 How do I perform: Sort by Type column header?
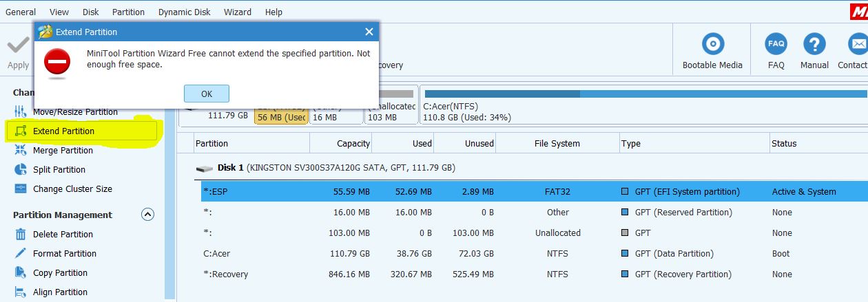click(x=694, y=143)
